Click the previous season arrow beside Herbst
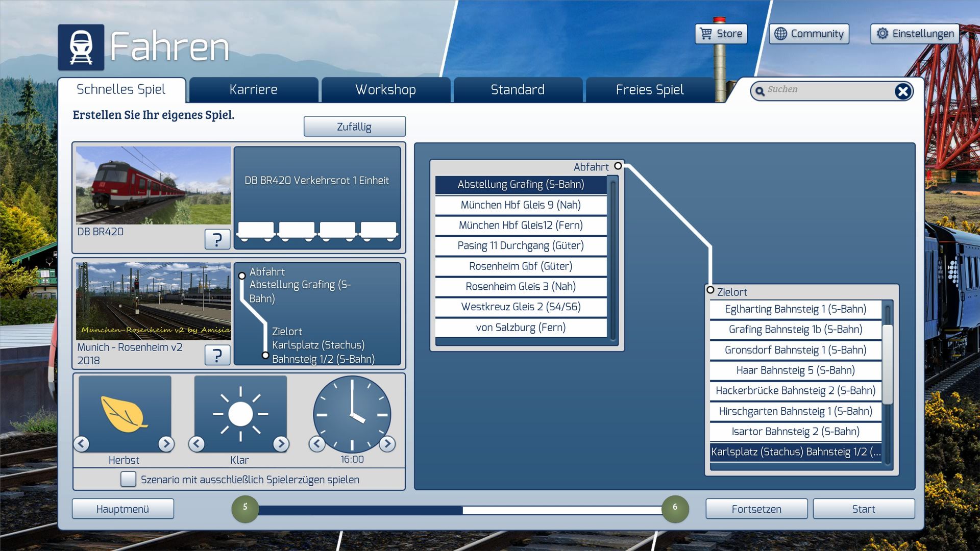The height and width of the screenshot is (551, 980). [82, 444]
